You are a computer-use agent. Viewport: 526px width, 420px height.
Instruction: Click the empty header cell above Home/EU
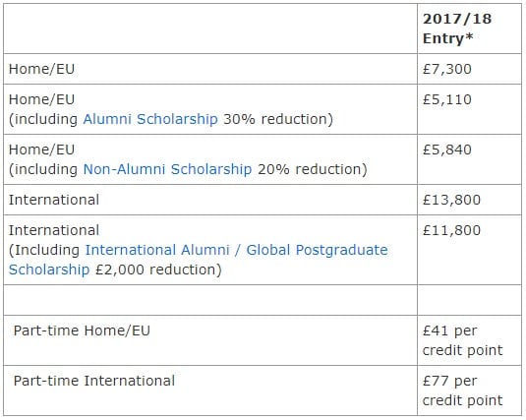(x=210, y=29)
